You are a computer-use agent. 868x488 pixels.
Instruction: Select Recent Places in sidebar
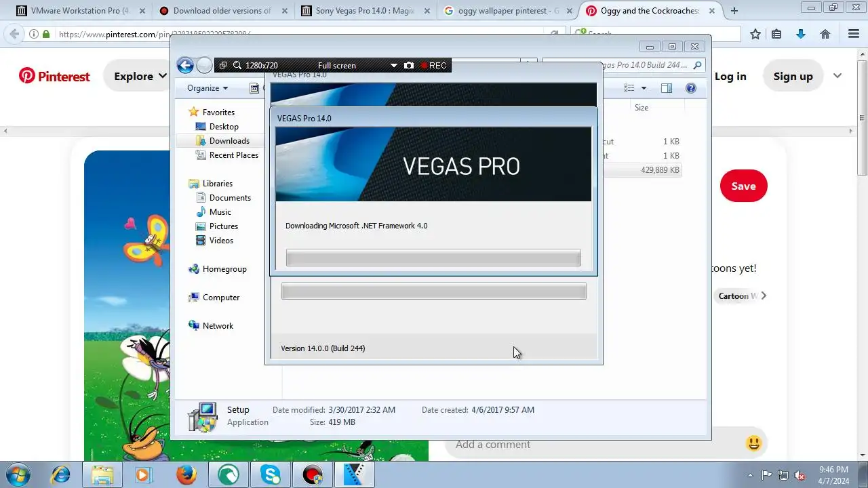pos(234,155)
